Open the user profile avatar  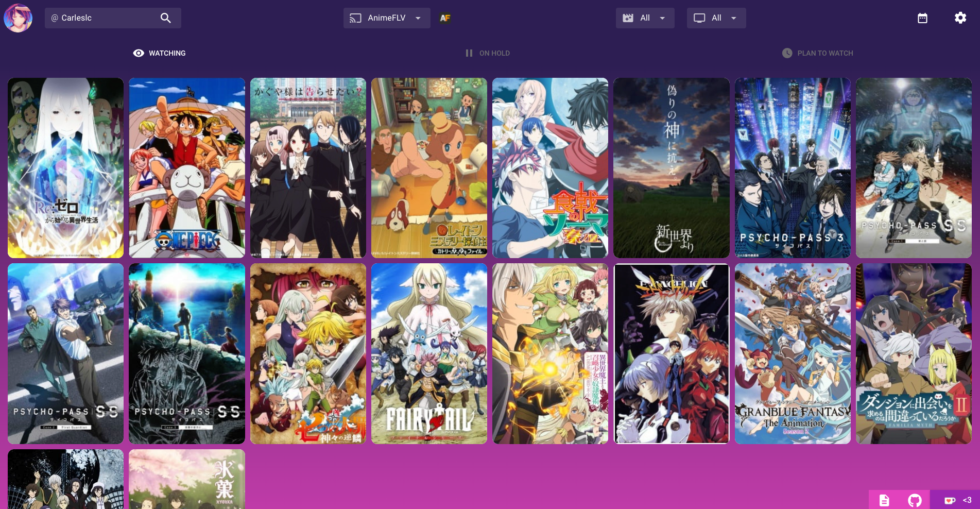18,18
